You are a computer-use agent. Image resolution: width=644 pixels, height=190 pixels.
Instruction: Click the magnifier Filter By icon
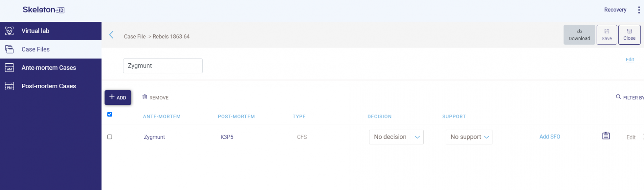click(618, 97)
